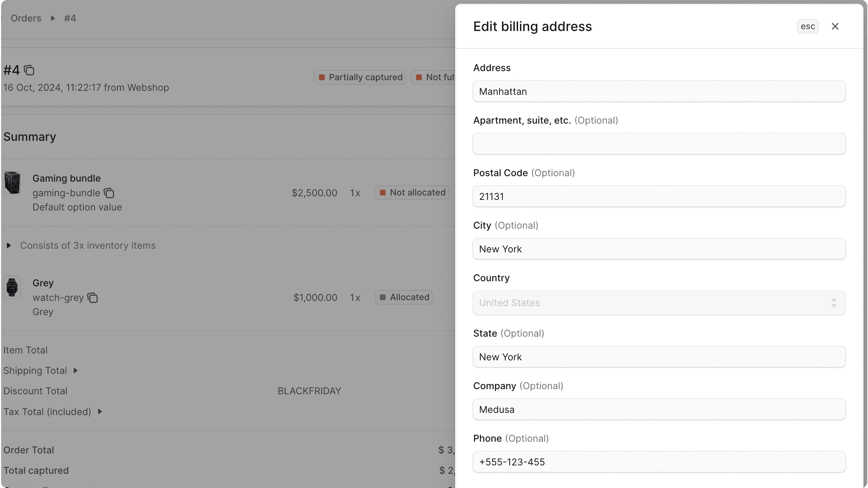Copy the order number #4
The width and height of the screenshot is (868, 488).
pos(29,70)
